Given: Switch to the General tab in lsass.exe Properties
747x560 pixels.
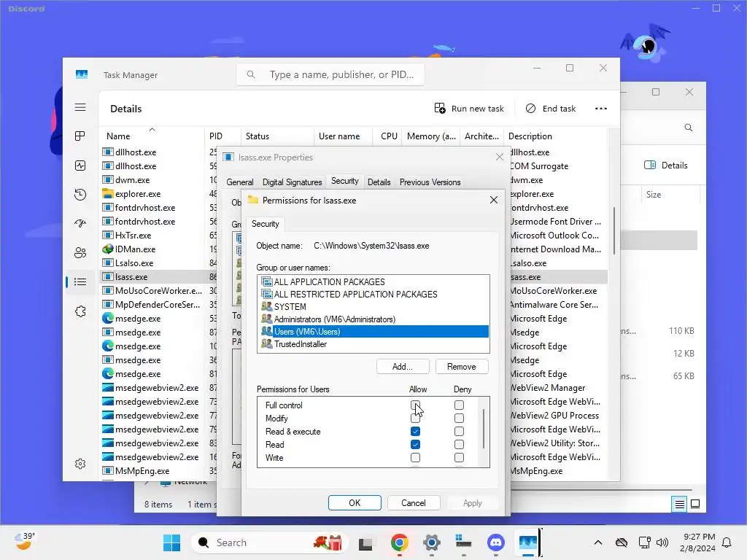Looking at the screenshot, I should pos(239,182).
